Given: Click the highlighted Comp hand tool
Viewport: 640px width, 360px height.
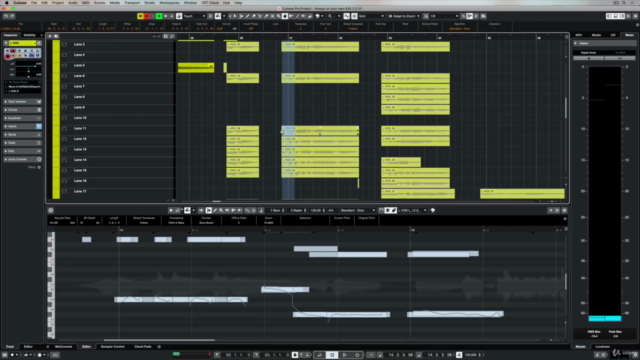Looking at the screenshot, I should (x=285, y=16).
